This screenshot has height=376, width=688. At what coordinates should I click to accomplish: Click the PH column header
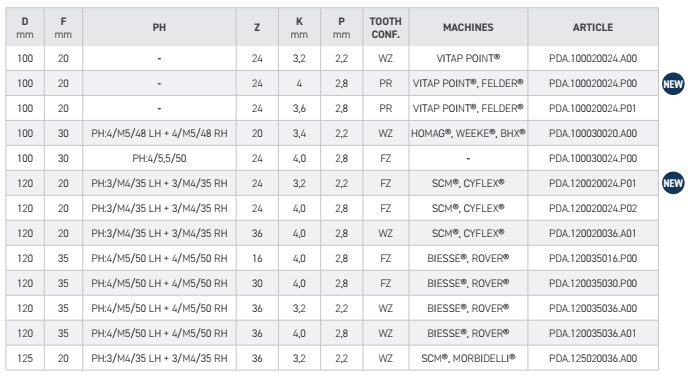tap(159, 27)
